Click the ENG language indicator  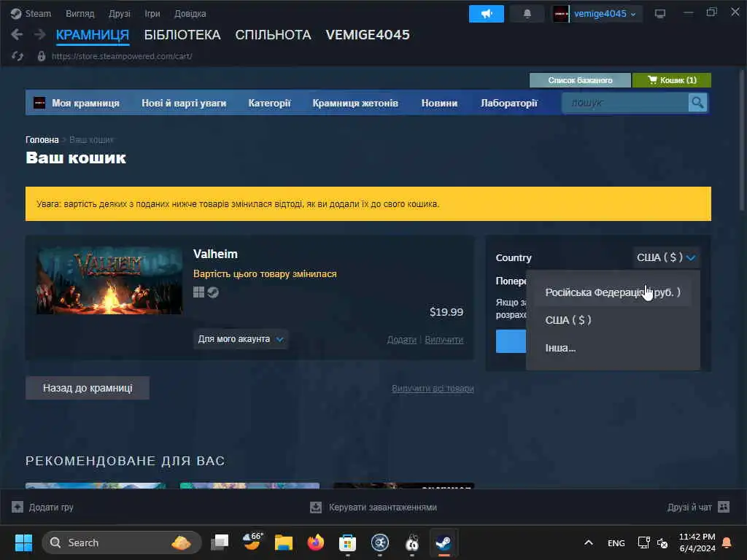(616, 542)
